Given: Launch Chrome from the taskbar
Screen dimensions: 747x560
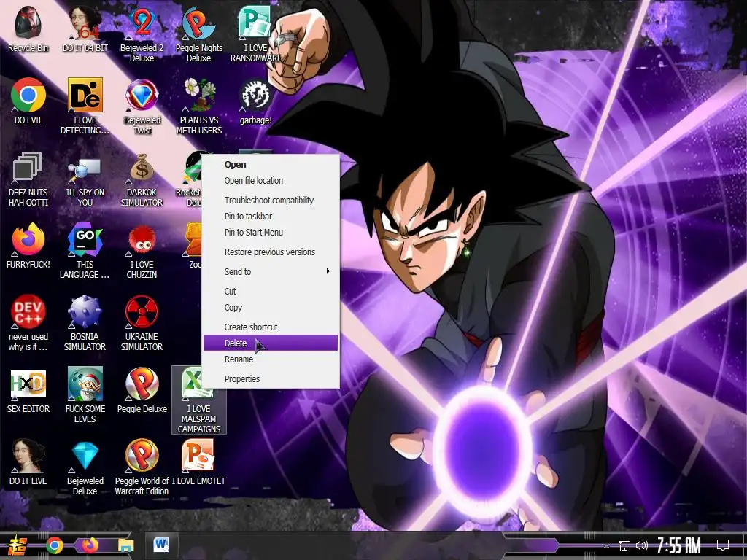Looking at the screenshot, I should (x=54, y=545).
